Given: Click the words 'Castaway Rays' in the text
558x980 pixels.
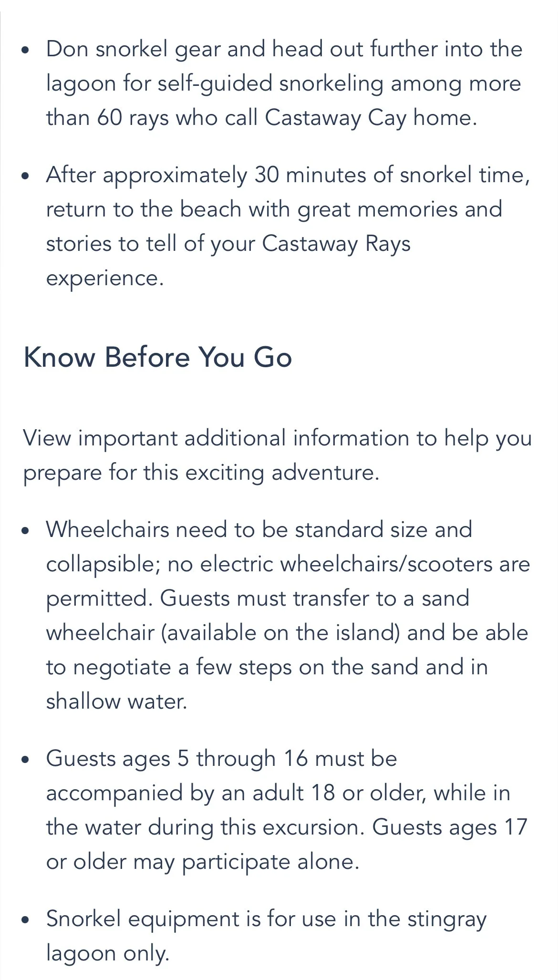Looking at the screenshot, I should point(336,244).
